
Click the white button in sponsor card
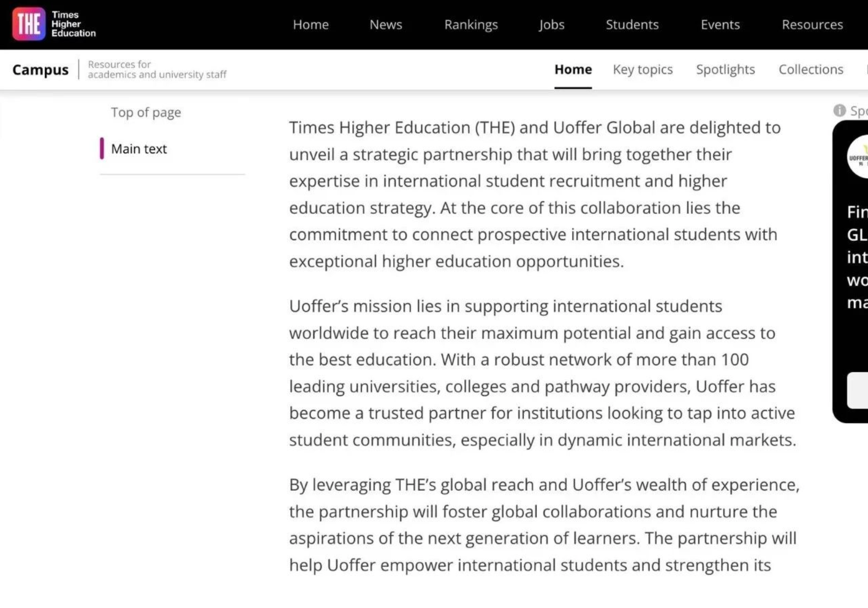tap(857, 390)
